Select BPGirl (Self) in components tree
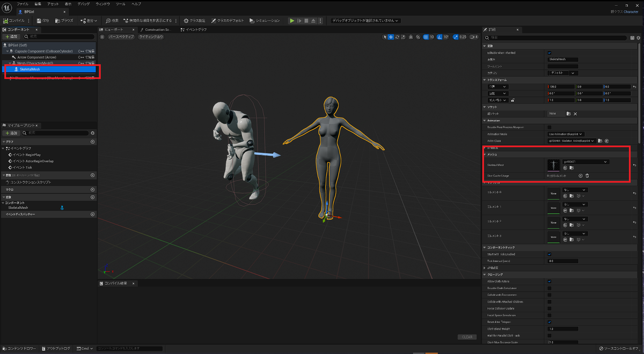Screen dimensions: 644x354 (x=48, y=45)
